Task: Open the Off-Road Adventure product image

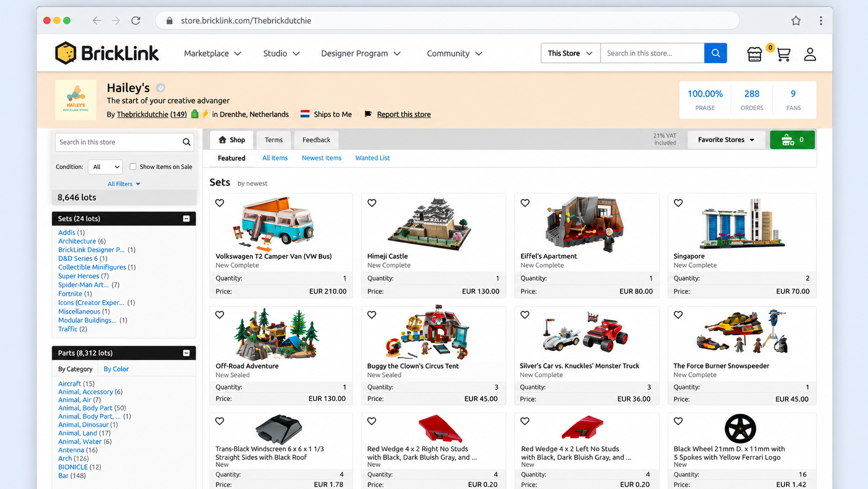Action: tap(276, 334)
